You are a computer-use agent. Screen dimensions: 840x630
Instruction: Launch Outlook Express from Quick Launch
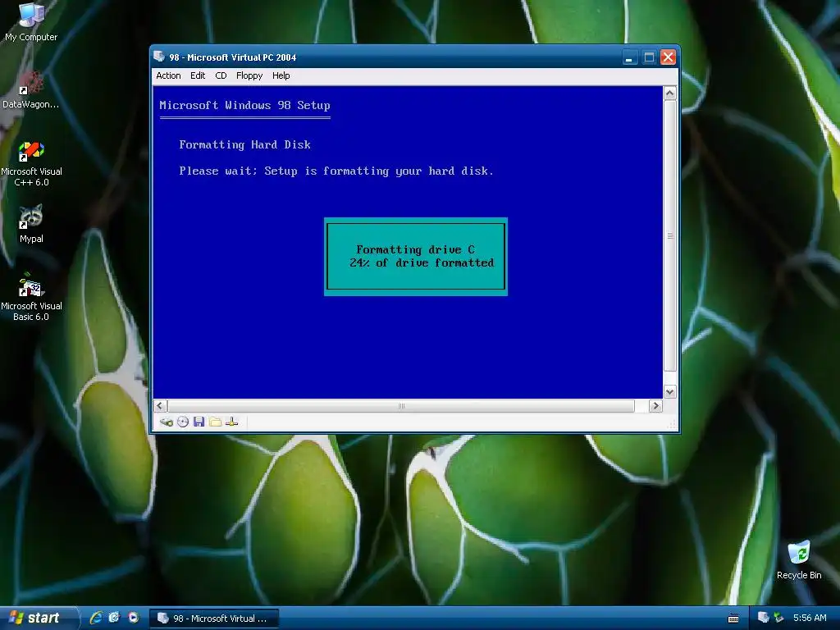(x=114, y=618)
